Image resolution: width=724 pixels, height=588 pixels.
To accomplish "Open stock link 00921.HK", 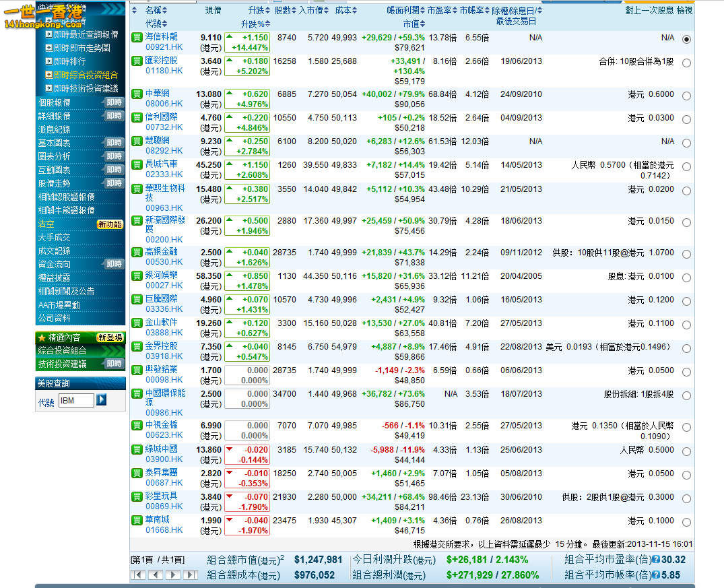I will pos(164,47).
